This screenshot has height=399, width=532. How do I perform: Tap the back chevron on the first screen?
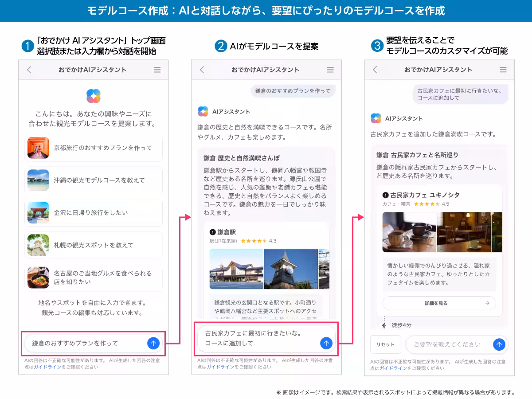28,70
